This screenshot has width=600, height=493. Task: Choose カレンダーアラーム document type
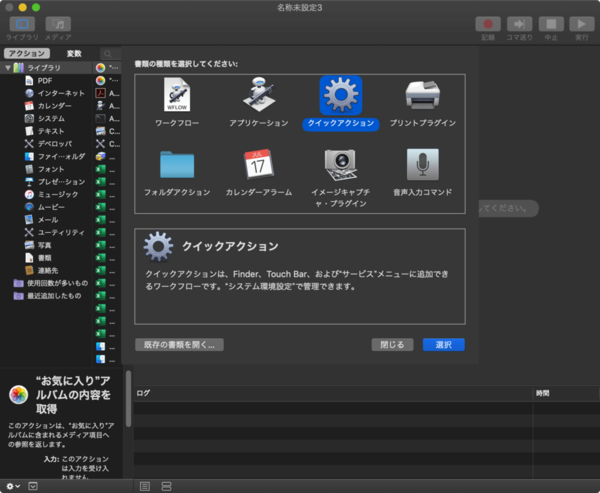[259, 172]
